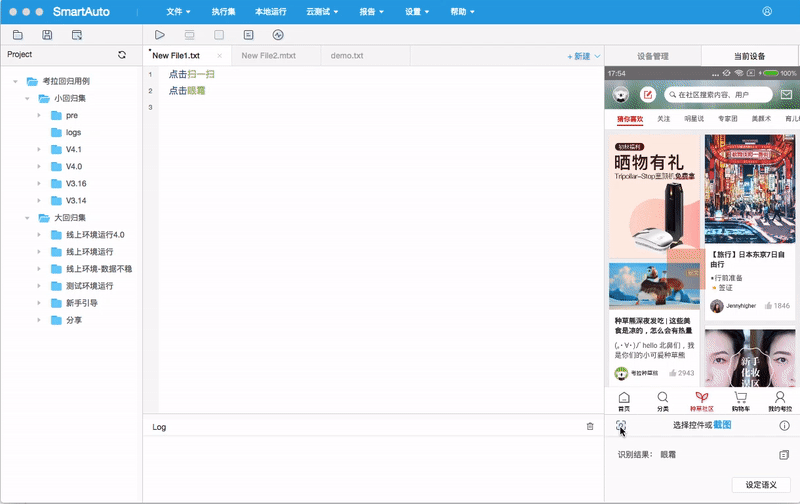Open project folder icon in left toolbar
800x504 pixels.
(18, 35)
